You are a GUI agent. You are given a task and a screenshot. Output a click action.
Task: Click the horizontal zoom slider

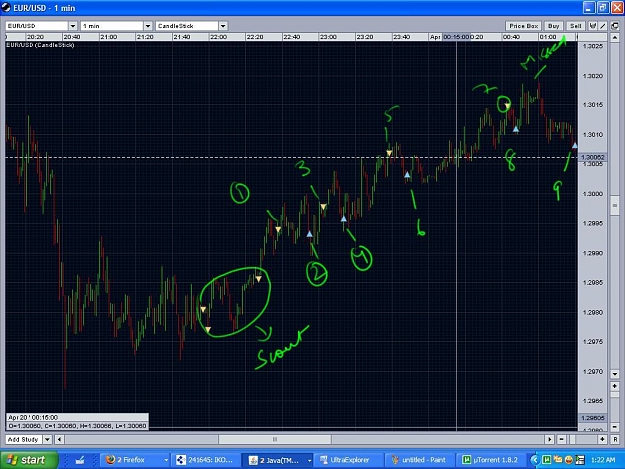573,439
